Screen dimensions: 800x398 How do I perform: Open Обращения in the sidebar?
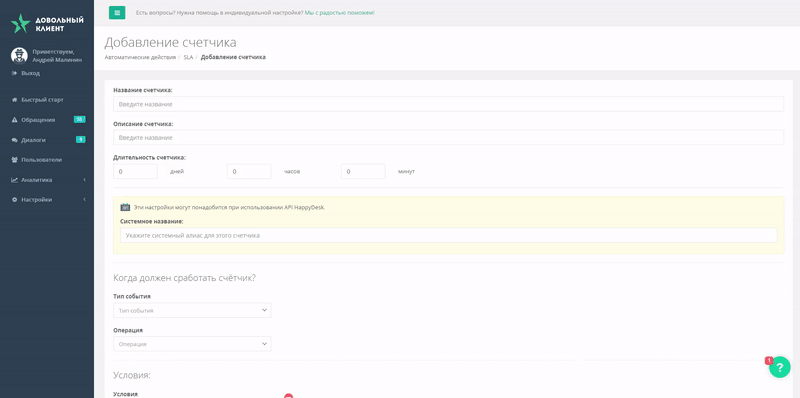click(x=33, y=120)
